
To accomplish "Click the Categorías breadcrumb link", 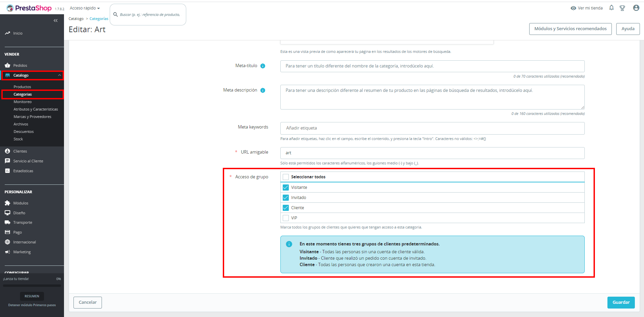I will pos(99,19).
